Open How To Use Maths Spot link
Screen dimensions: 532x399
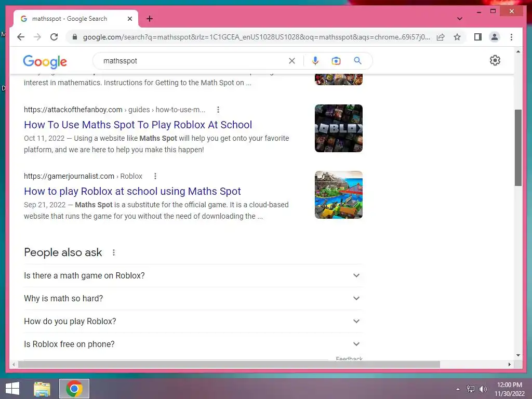(138, 125)
